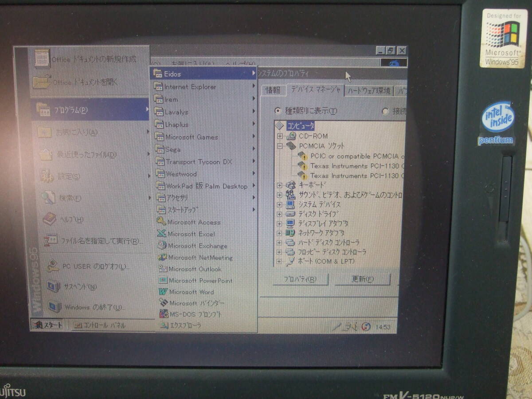
Task: Launch Microsoft PowerPoint via its icon
Action: (x=163, y=280)
